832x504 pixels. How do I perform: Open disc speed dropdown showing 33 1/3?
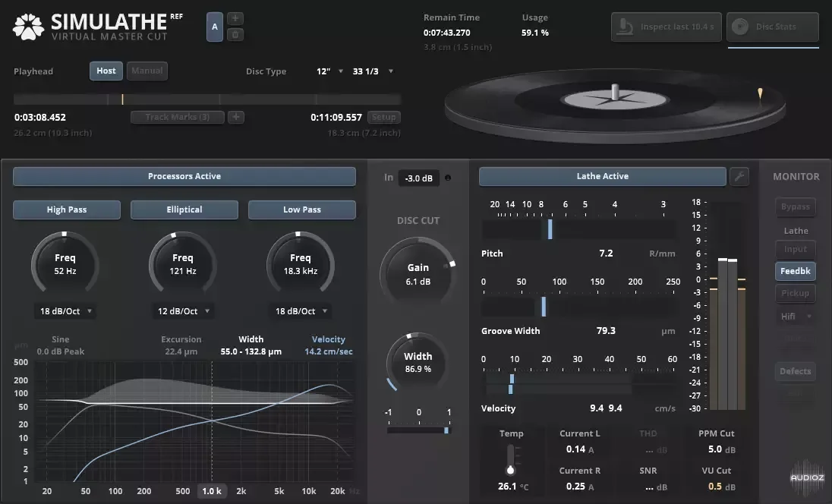(373, 71)
